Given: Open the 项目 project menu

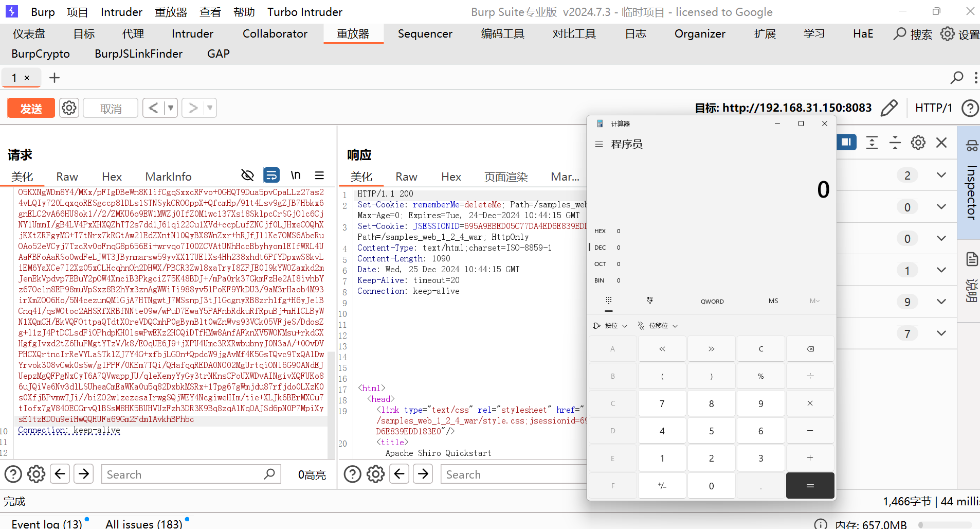Looking at the screenshot, I should point(78,12).
